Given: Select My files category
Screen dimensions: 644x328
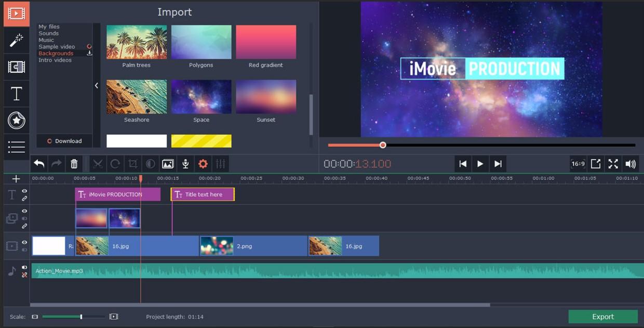Looking at the screenshot, I should click(x=49, y=27).
